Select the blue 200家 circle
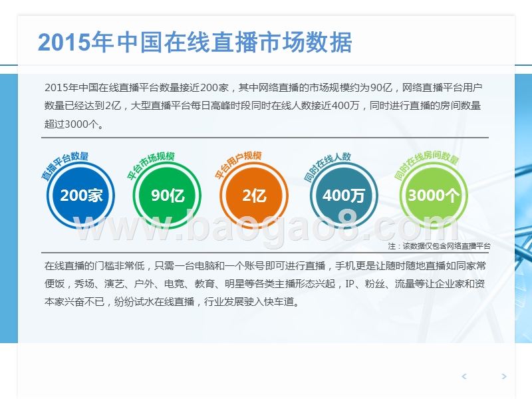 80,196
